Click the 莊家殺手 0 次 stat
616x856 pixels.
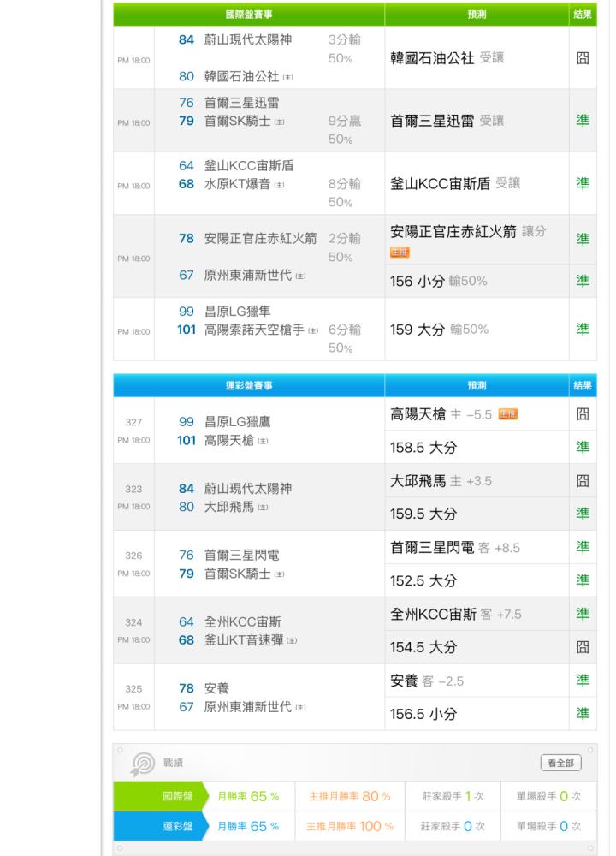click(x=453, y=827)
